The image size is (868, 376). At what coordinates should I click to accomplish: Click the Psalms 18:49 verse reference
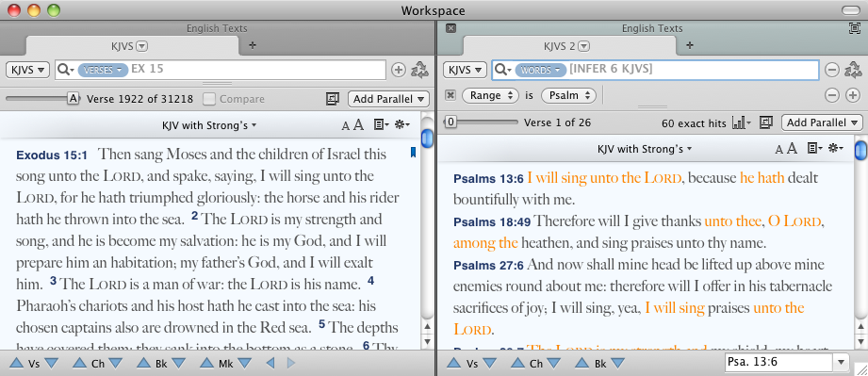(x=492, y=222)
